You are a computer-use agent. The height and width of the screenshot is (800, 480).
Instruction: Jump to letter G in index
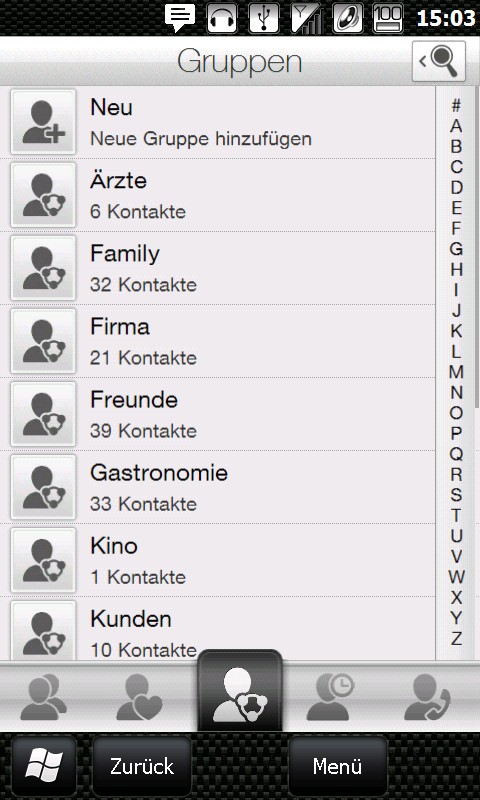pyautogui.click(x=456, y=248)
